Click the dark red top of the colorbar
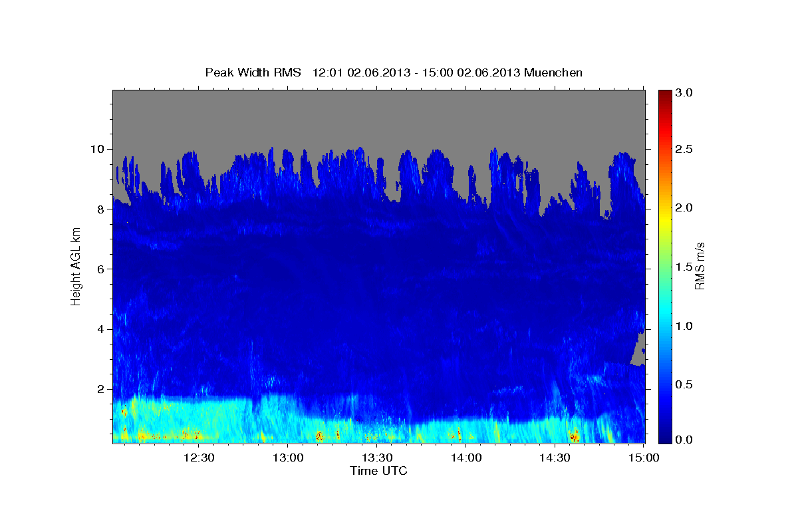 click(664, 96)
